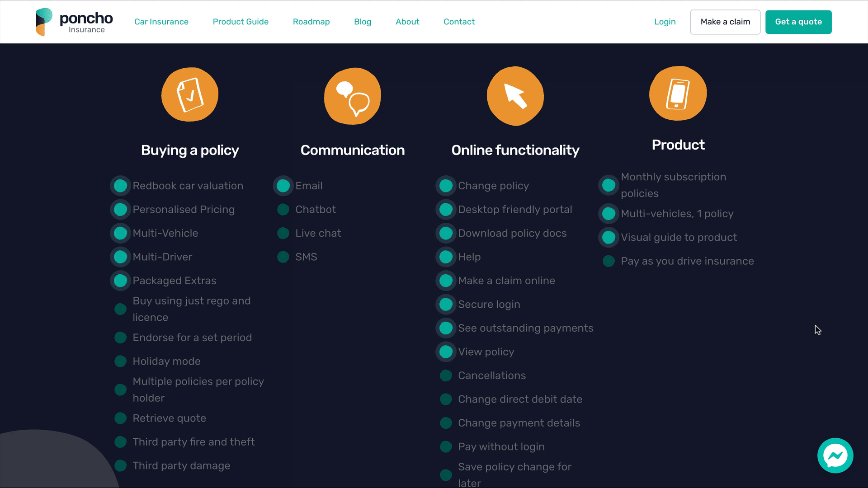Image resolution: width=868 pixels, height=488 pixels.
Task: Click Third party fire and theft text
Action: pyautogui.click(x=193, y=442)
